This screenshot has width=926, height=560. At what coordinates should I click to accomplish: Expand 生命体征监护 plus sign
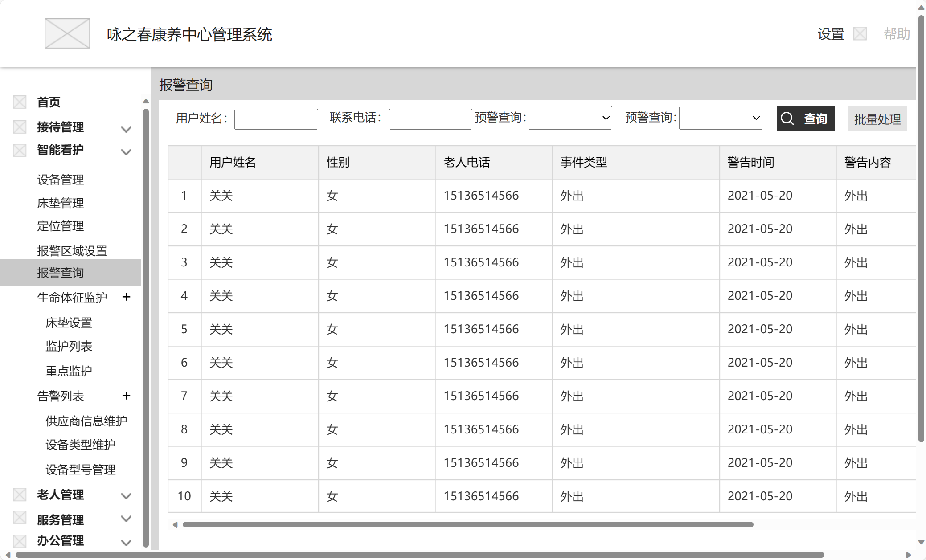[126, 297]
